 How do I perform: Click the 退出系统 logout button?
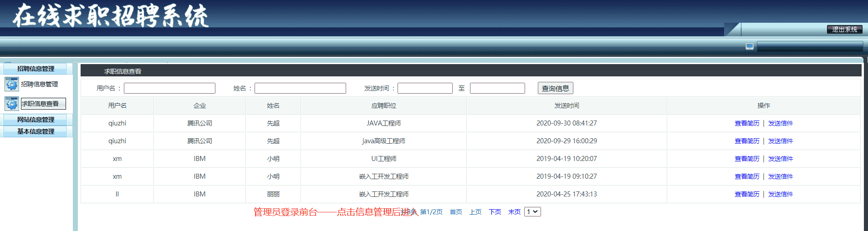pyautogui.click(x=845, y=29)
